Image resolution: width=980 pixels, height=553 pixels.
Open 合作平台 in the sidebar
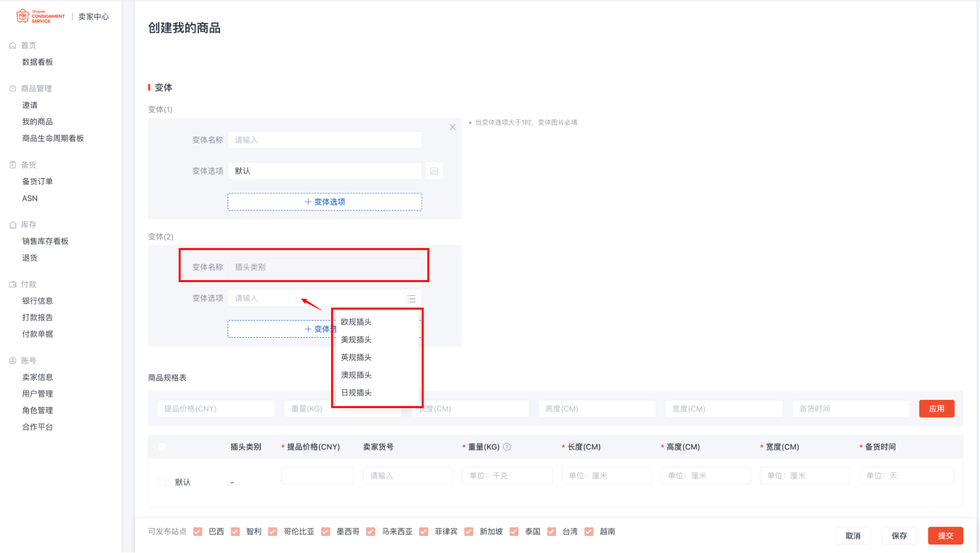tap(38, 427)
